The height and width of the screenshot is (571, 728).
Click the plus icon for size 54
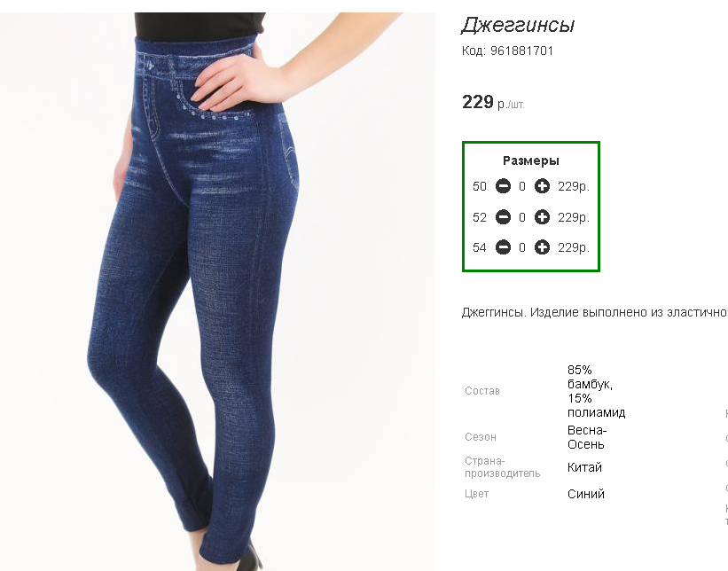[x=542, y=247]
